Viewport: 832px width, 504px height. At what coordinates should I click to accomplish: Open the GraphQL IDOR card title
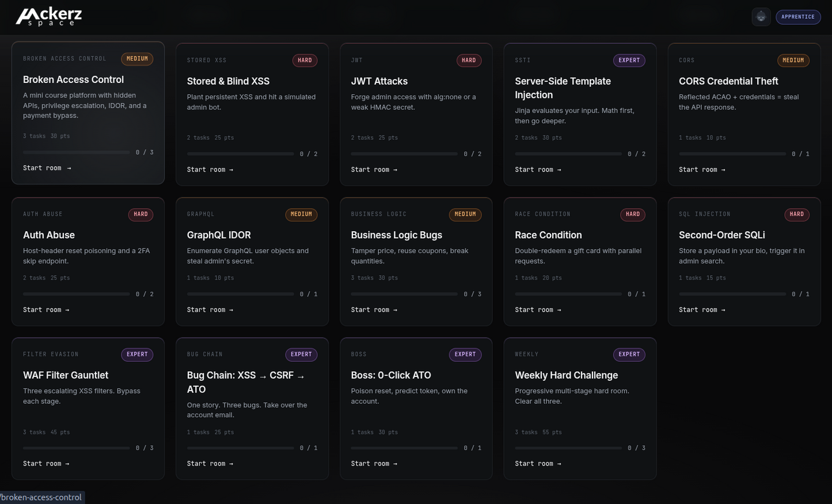pyautogui.click(x=219, y=235)
